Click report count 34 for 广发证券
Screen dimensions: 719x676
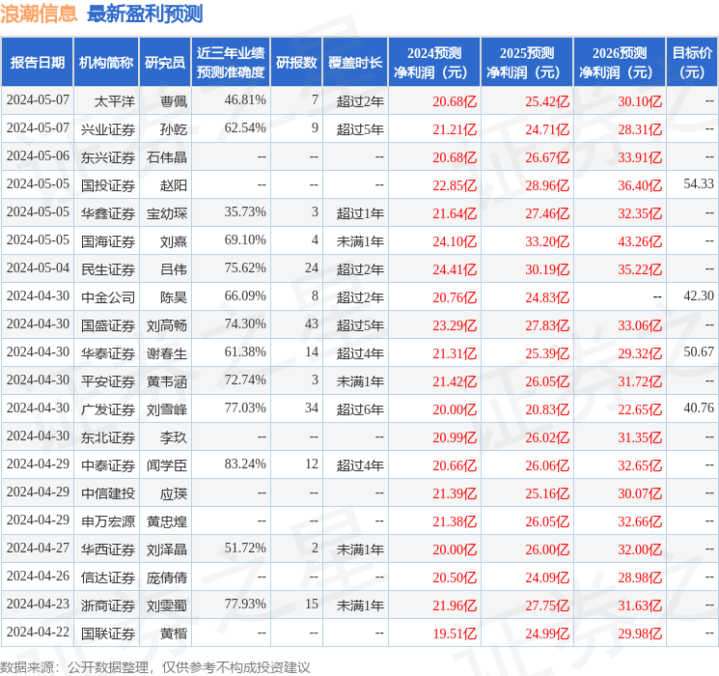[311, 408]
